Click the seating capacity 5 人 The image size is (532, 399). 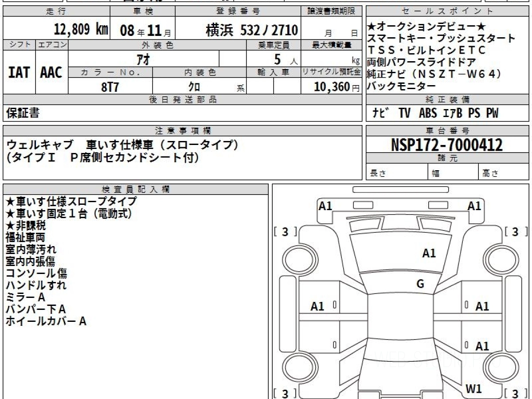tap(286, 59)
